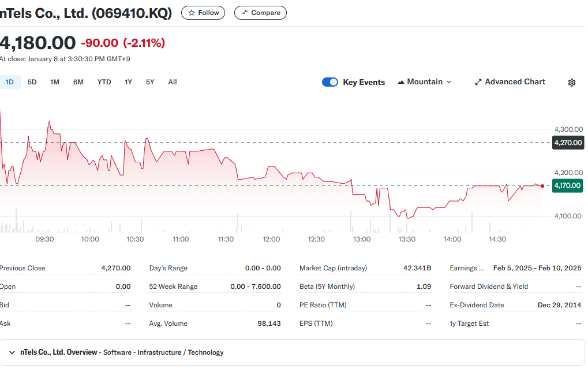
Task: Click the Earnings date Feb 5, 2025 - Feb 10, 2025
Action: point(537,268)
